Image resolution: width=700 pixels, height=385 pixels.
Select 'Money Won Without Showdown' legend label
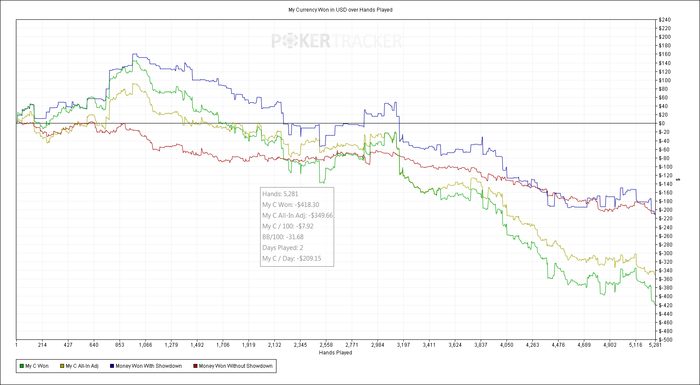click(235, 366)
